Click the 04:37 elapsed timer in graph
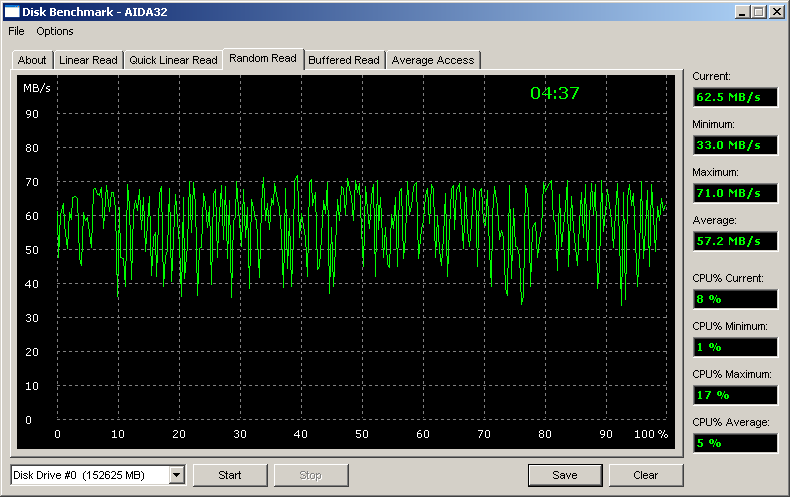This screenshot has width=790, height=497. 555,93
